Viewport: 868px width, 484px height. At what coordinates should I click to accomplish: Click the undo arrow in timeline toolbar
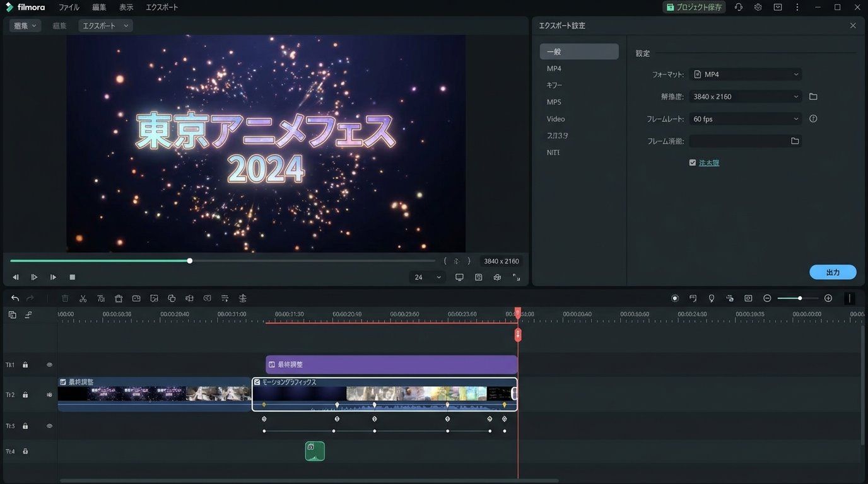15,298
